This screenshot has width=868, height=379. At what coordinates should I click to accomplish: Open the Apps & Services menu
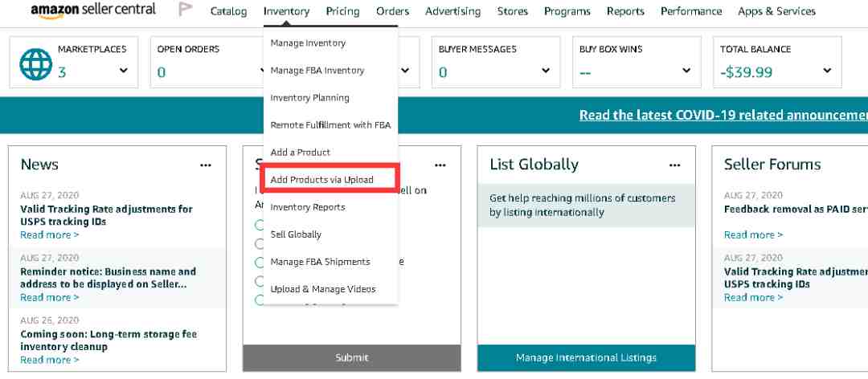(x=776, y=11)
